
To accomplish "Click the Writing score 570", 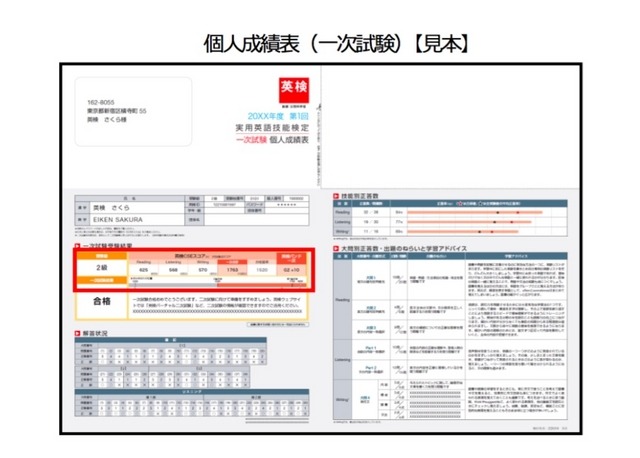I will [x=203, y=270].
